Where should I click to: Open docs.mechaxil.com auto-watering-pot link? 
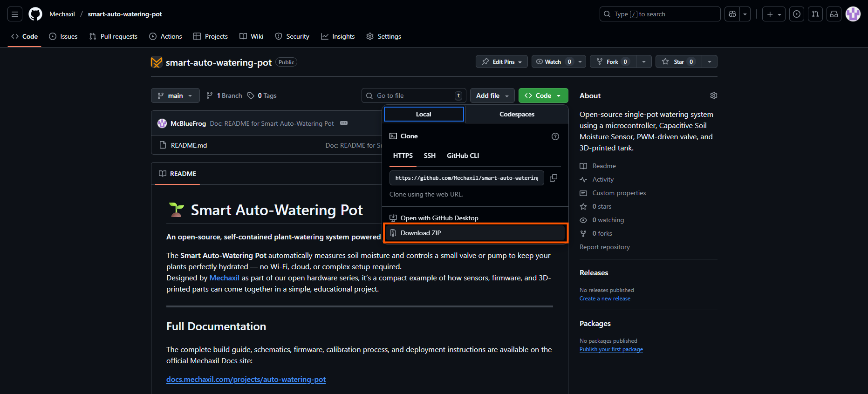pos(246,380)
